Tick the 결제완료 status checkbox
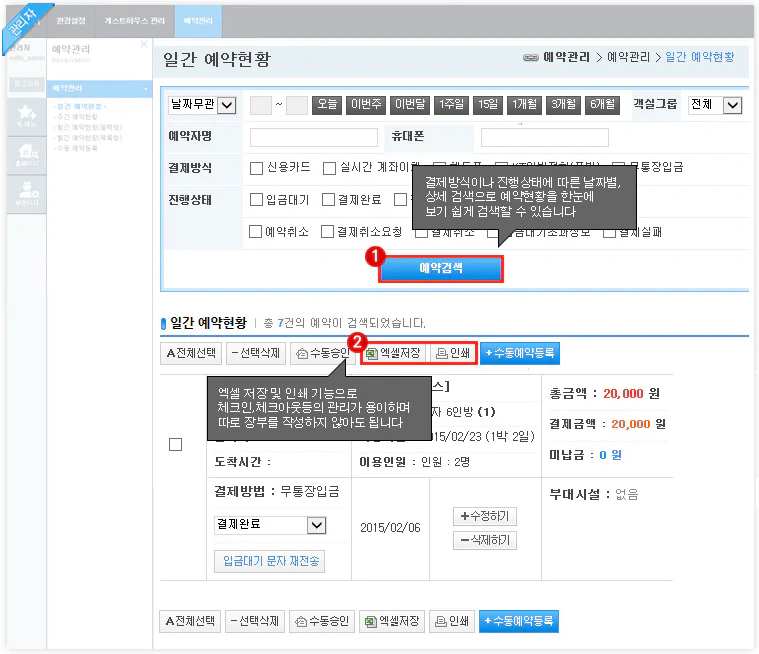Viewport: 759px width, 654px height. click(328, 199)
